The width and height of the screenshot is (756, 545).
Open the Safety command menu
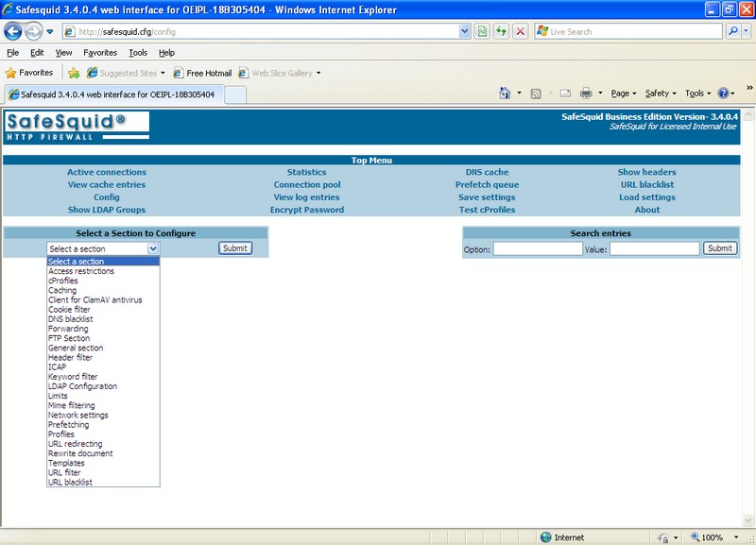point(661,94)
